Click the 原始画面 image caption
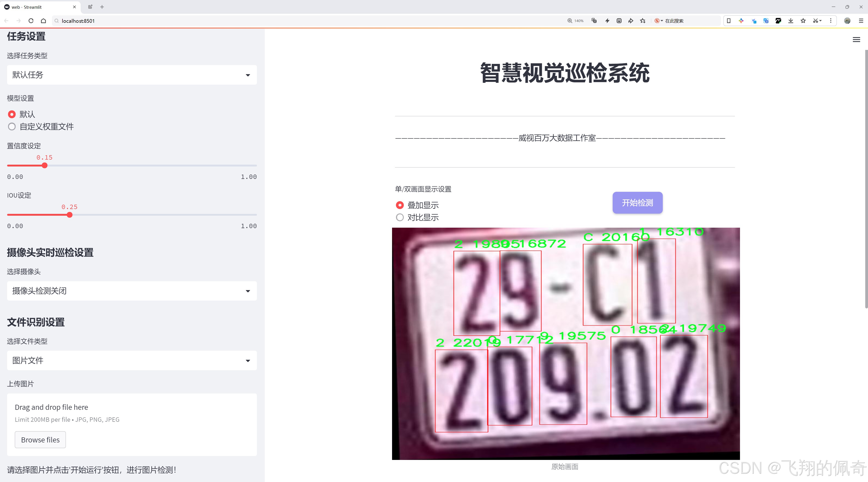Viewport: 868px width, 482px height. (565, 467)
